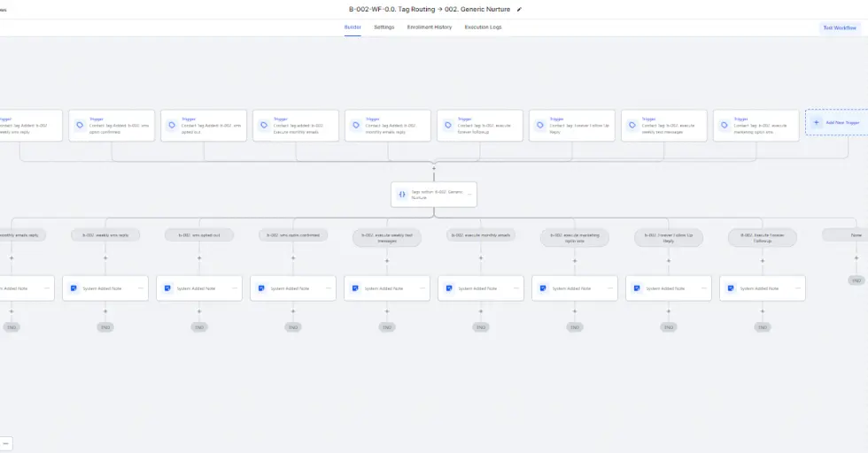The width and height of the screenshot is (868, 453).
Task: Click tag icon of 'sms opted out' trigger
Action: pyautogui.click(x=172, y=125)
